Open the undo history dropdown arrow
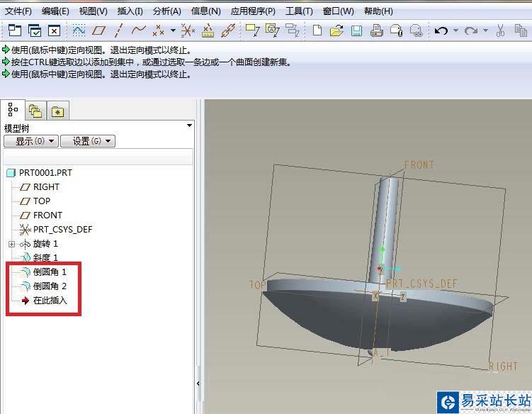Screen dimensions: 532x414 [455, 30]
